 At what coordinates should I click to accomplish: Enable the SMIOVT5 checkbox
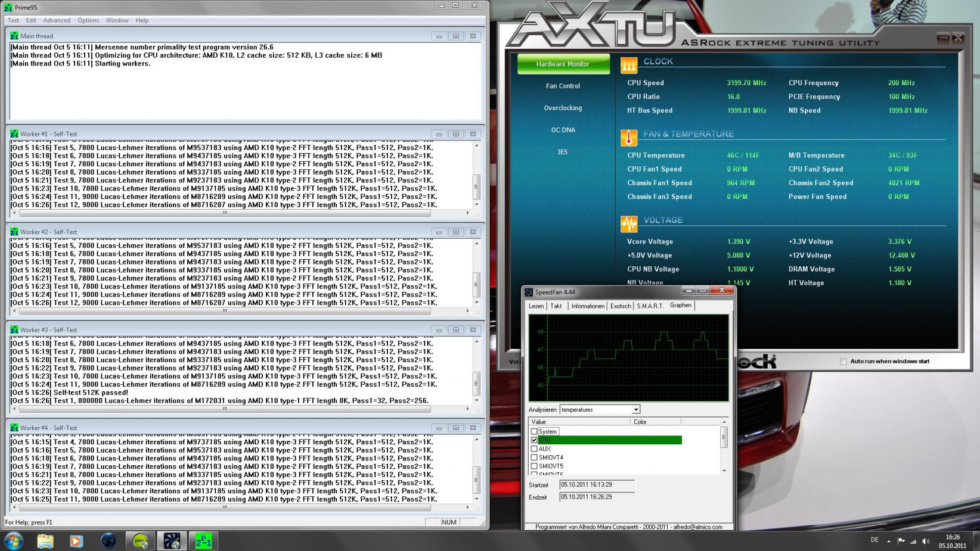tap(534, 466)
